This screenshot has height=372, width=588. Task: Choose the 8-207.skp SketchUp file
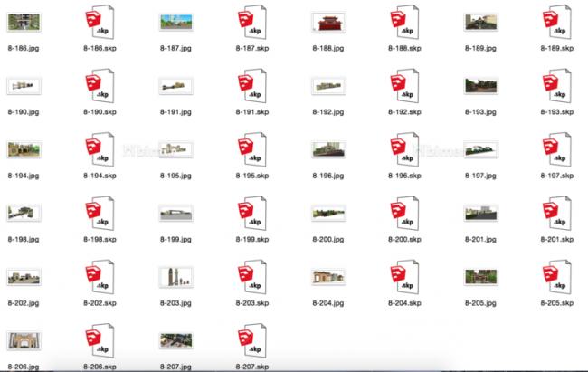[250, 340]
